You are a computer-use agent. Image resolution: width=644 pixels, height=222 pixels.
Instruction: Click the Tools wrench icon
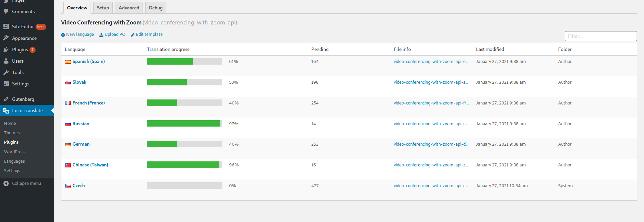[6, 72]
